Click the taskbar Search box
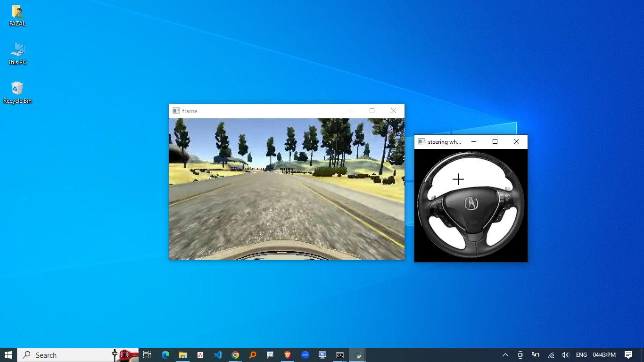 (x=78, y=355)
